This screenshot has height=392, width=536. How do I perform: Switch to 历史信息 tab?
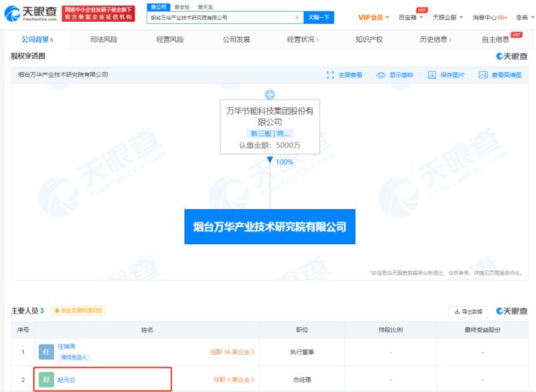pyautogui.click(x=435, y=40)
